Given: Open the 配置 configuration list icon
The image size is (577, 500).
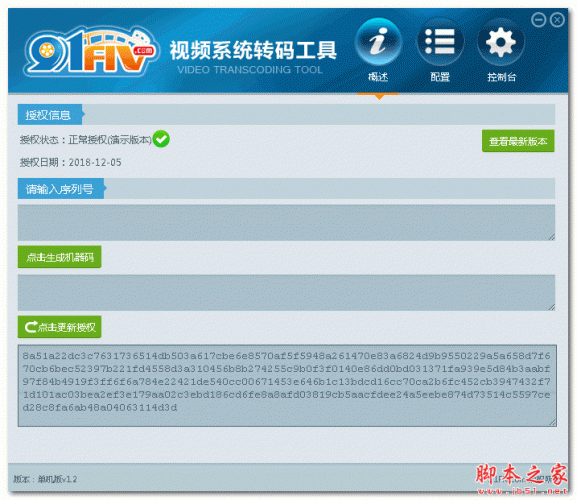Looking at the screenshot, I should click(x=440, y=42).
